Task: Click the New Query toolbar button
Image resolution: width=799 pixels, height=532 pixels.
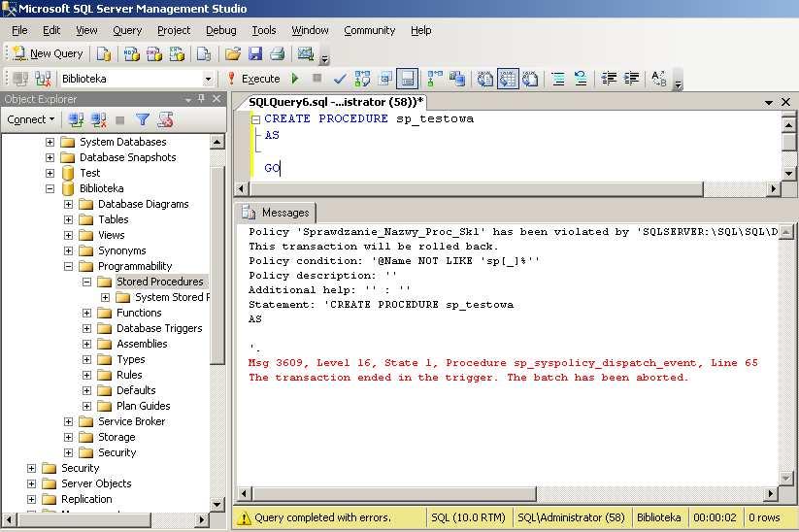Action: pyautogui.click(x=48, y=53)
